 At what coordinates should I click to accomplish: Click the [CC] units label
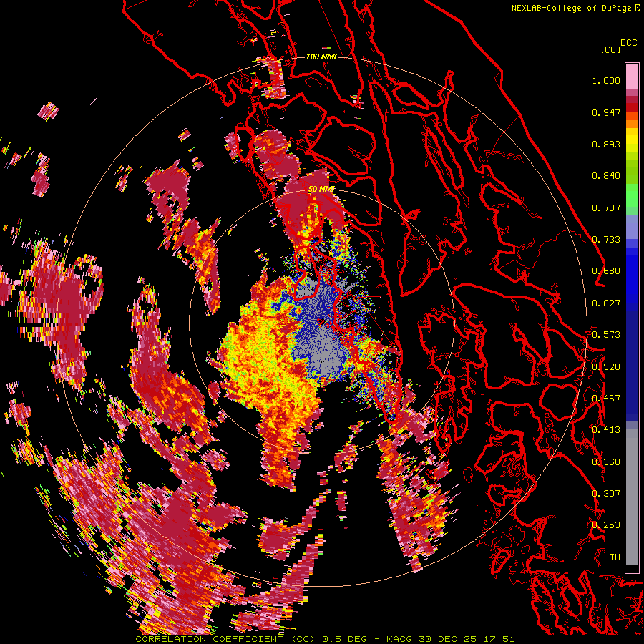tap(610, 49)
